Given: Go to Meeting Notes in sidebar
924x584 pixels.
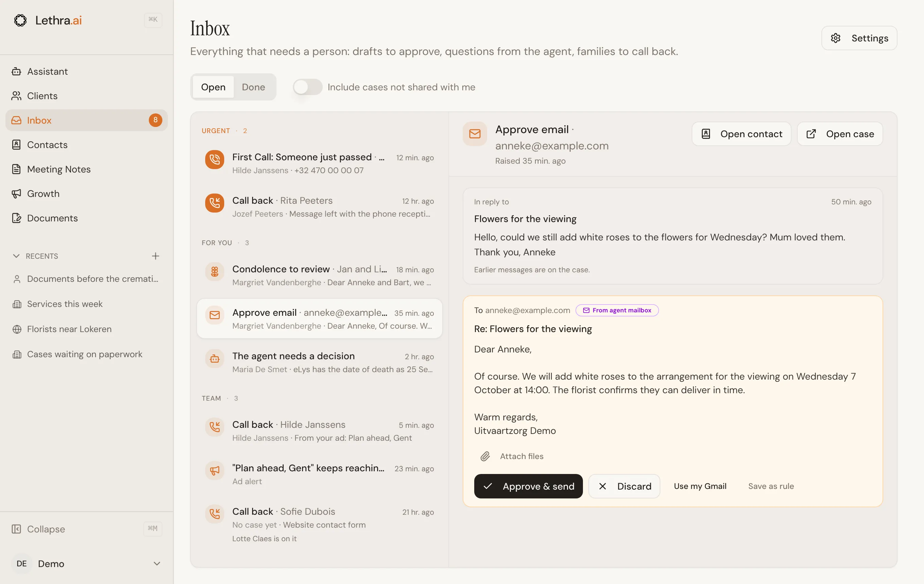Looking at the screenshot, I should coord(86,169).
